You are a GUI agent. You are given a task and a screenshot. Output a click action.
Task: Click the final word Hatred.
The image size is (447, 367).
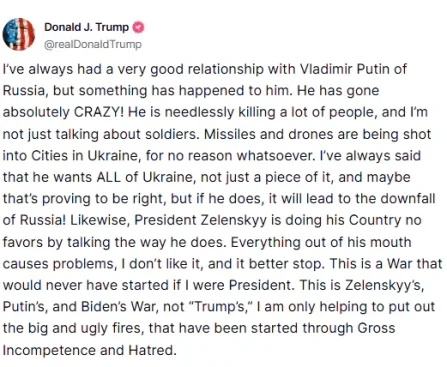coord(152,350)
